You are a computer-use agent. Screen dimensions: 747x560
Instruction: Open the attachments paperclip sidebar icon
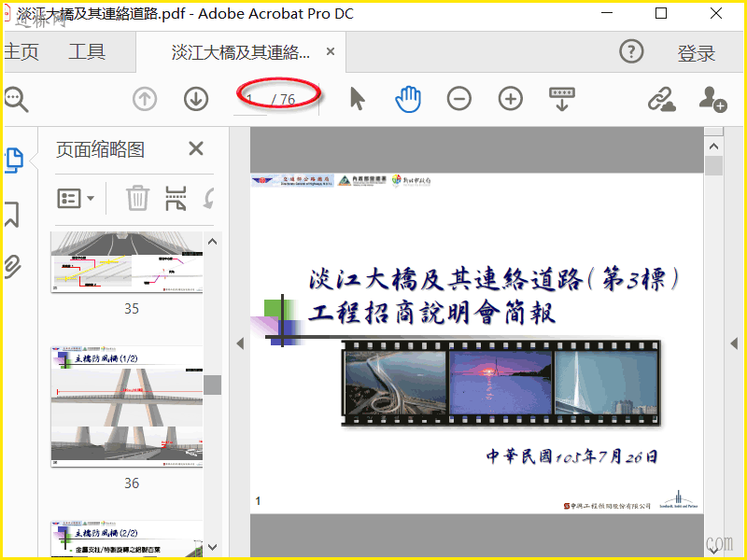pyautogui.click(x=12, y=266)
